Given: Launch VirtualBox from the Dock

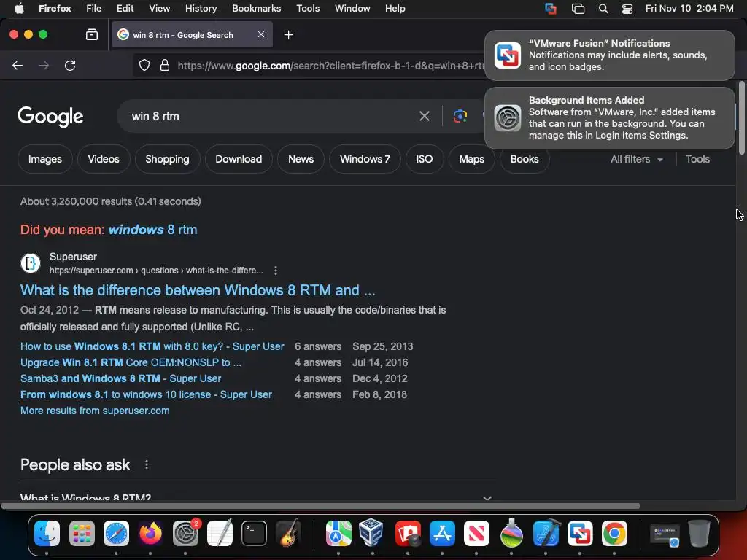Looking at the screenshot, I should point(373,533).
